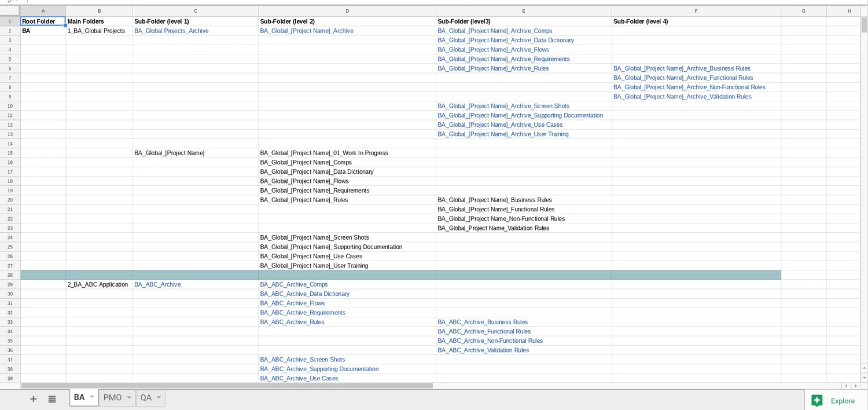Select the highlighted row 28 header
868x410 pixels.
(x=10, y=274)
